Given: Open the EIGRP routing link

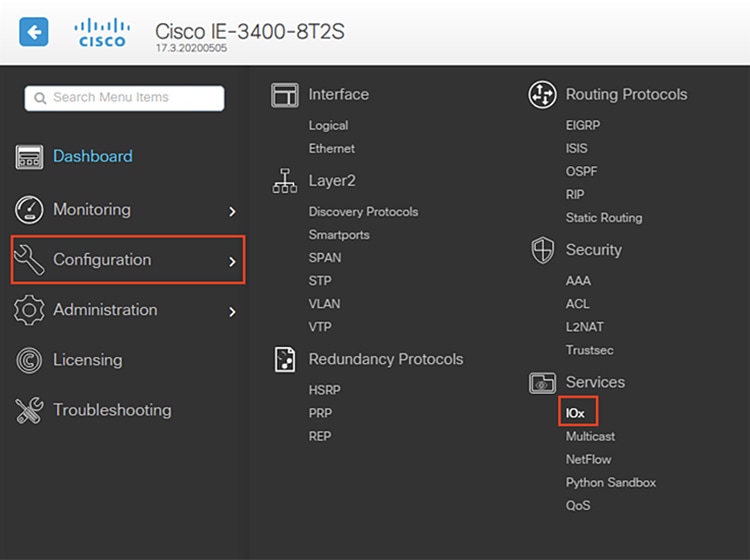Looking at the screenshot, I should [583, 125].
